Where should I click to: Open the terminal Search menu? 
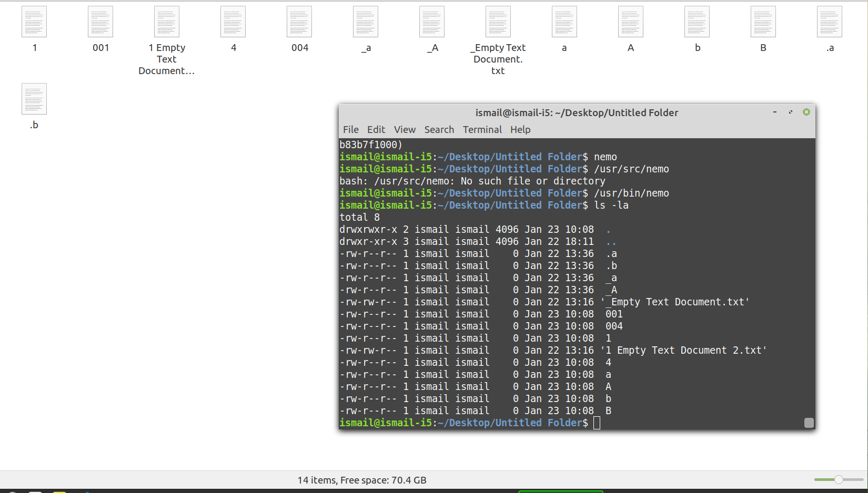coord(439,130)
